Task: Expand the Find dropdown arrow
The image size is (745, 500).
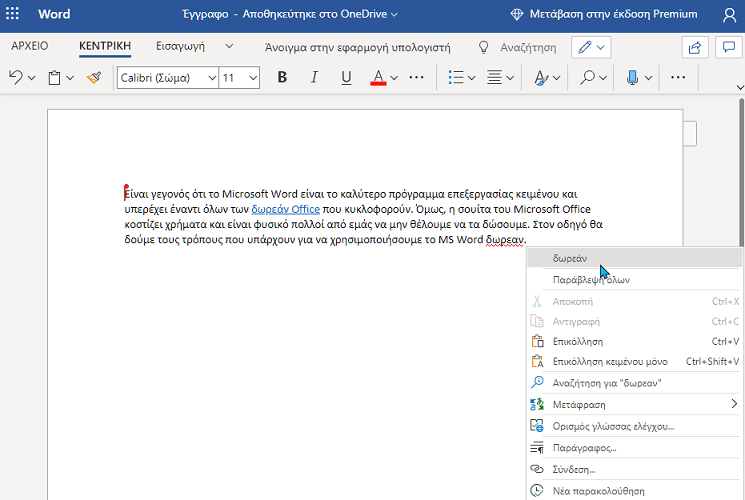Action: pyautogui.click(x=603, y=77)
